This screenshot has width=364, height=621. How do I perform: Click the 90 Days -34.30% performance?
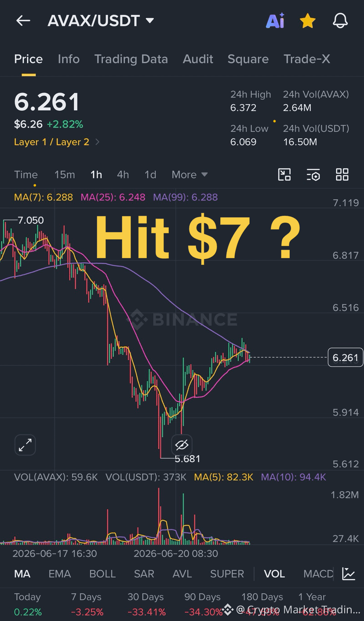pyautogui.click(x=203, y=605)
